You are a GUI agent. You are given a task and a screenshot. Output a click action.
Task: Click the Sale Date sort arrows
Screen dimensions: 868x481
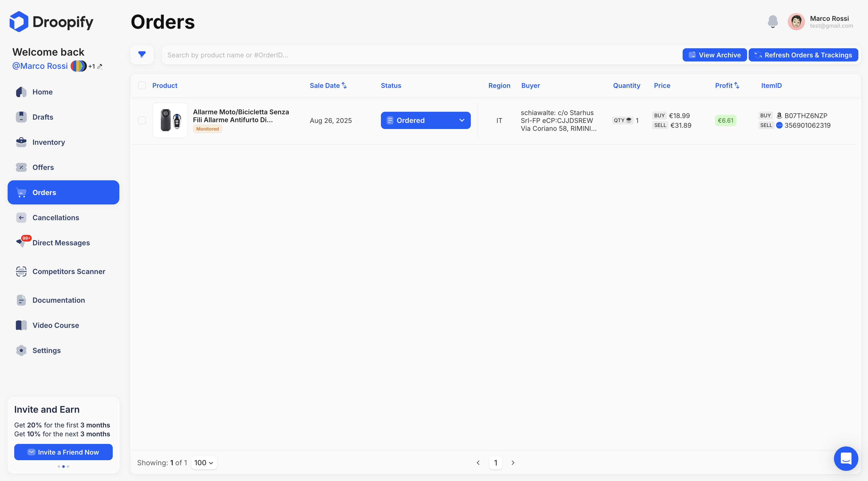(x=344, y=85)
